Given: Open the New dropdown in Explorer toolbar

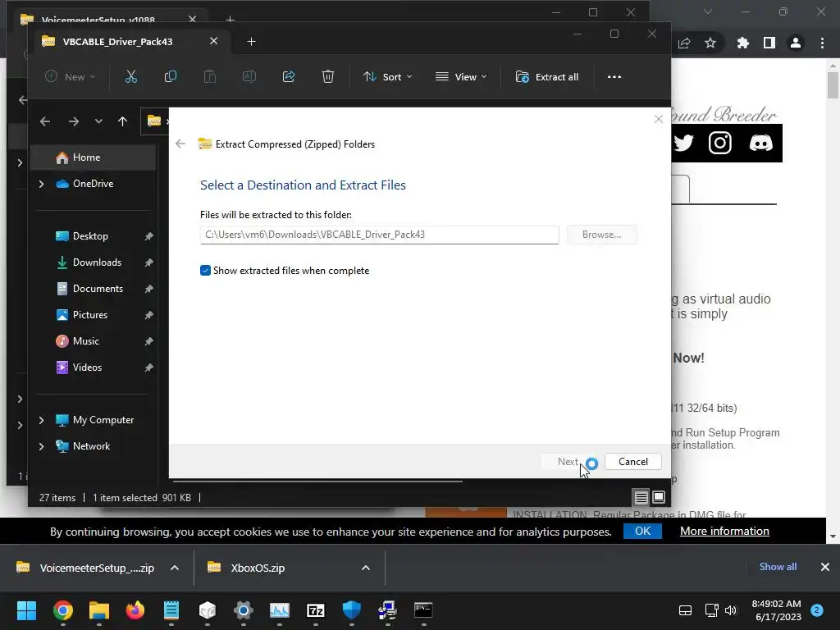Looking at the screenshot, I should (71, 76).
